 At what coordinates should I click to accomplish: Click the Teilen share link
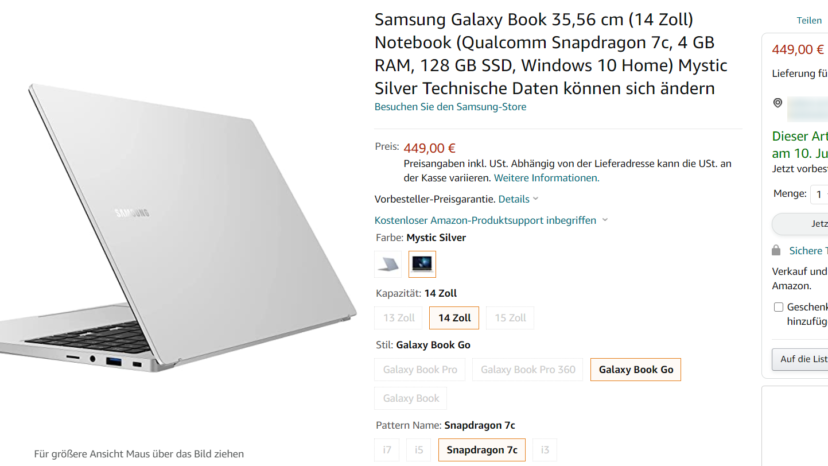[x=809, y=20]
